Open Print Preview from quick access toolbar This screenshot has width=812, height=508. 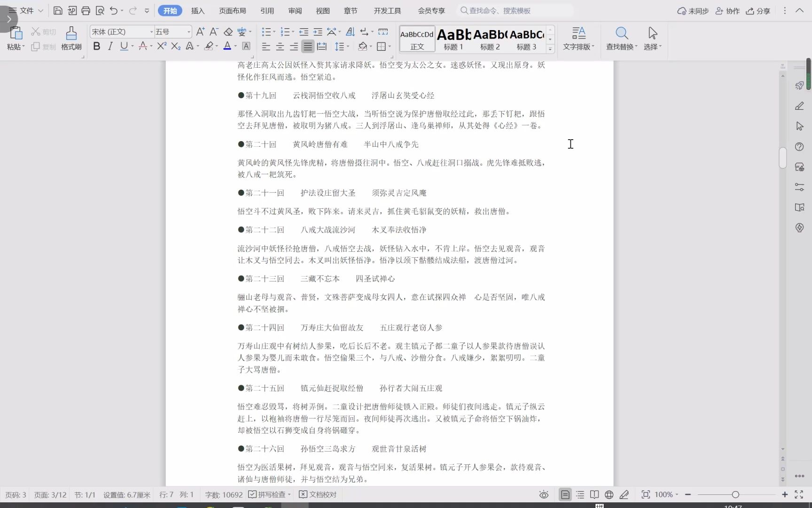pyautogui.click(x=100, y=10)
